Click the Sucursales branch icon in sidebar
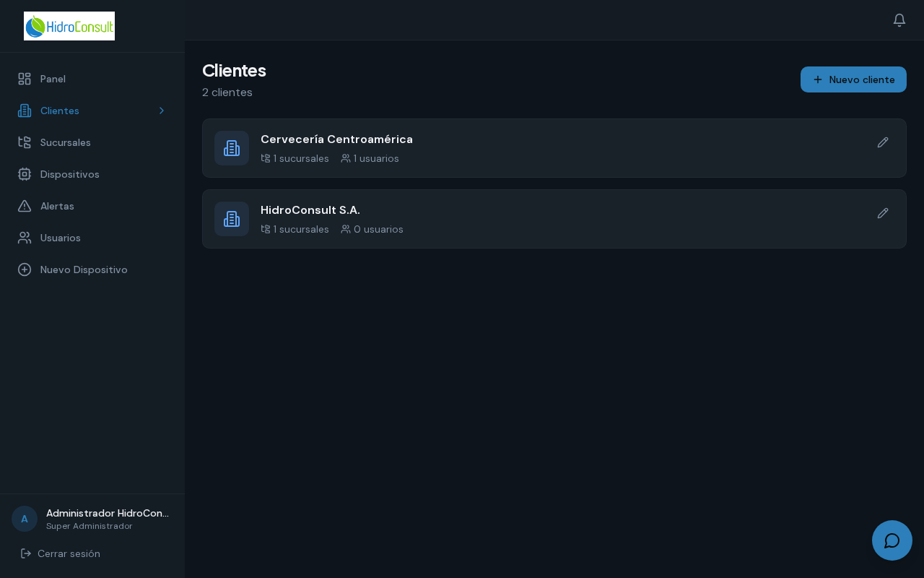This screenshot has height=578, width=924. pyautogui.click(x=25, y=142)
